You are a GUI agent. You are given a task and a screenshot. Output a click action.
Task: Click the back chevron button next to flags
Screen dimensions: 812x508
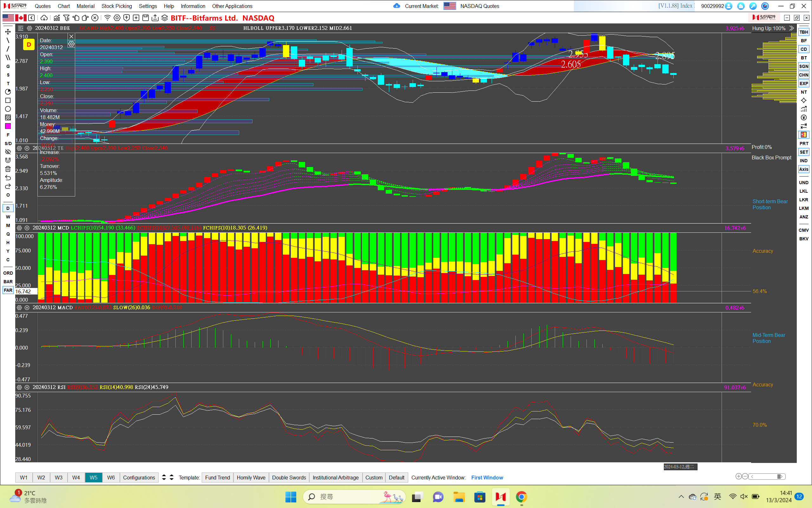click(31, 18)
